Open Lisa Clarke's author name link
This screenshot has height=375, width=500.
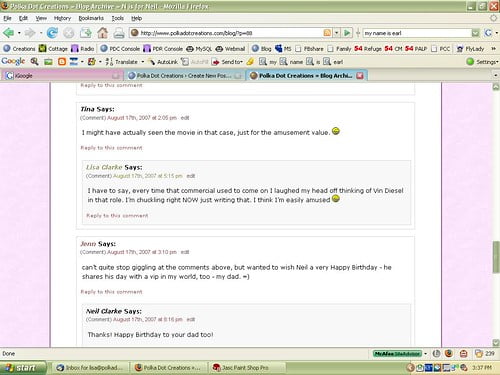104,167
